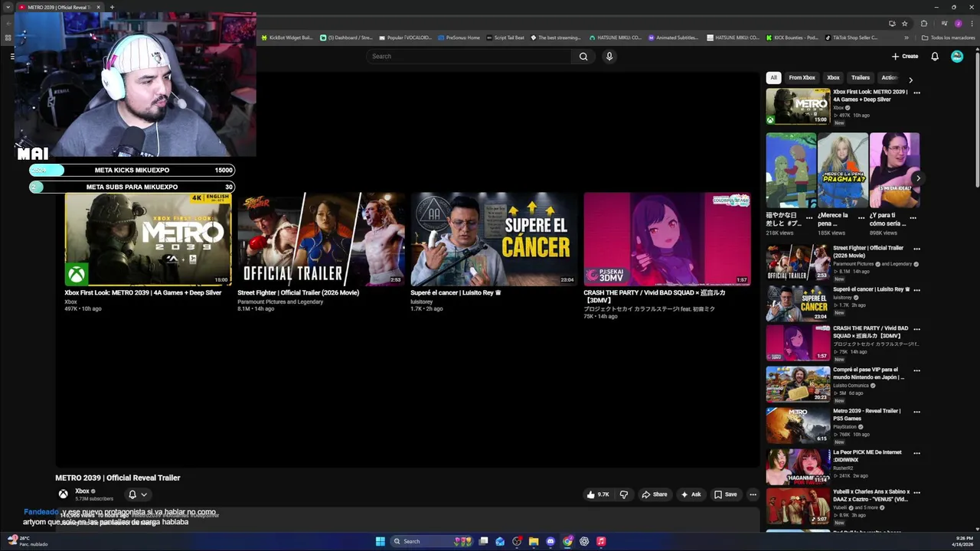The width and height of the screenshot is (980, 551).
Task: Open the ¿Merece la pena Pragmata? Short
Action: click(843, 170)
